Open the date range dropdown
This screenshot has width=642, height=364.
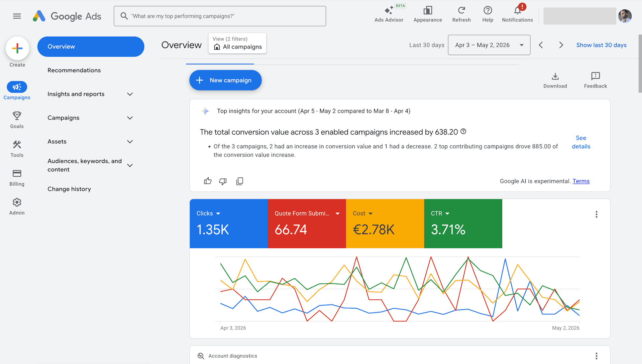(489, 45)
